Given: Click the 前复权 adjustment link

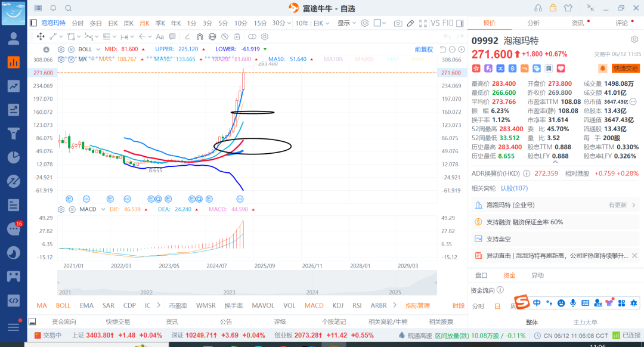Looking at the screenshot, I should 423,49.
